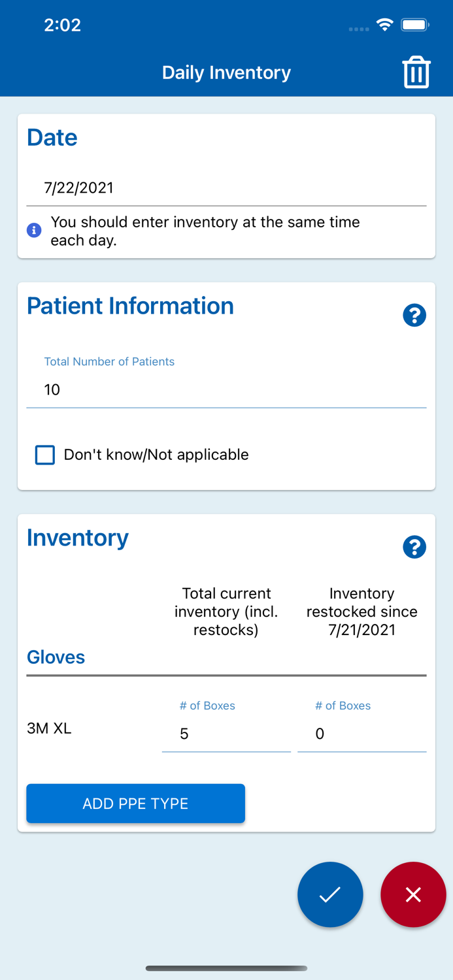Open the Patient Information help icon
Viewport: 453px width, 980px height.
pyautogui.click(x=414, y=315)
